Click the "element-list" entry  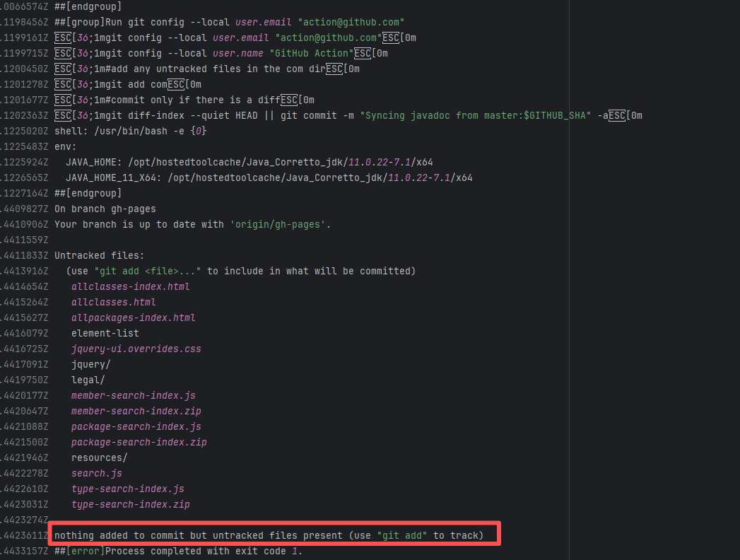[x=105, y=334]
